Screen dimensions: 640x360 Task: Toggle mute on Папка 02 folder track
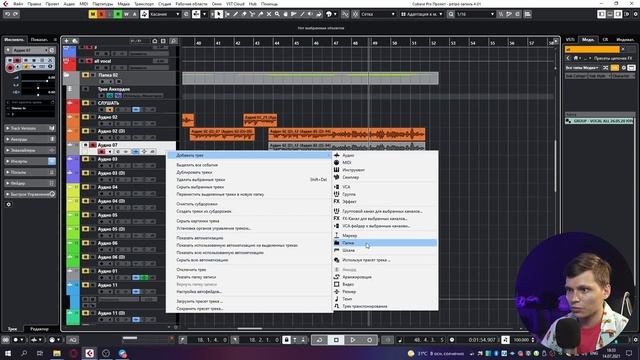85,75
